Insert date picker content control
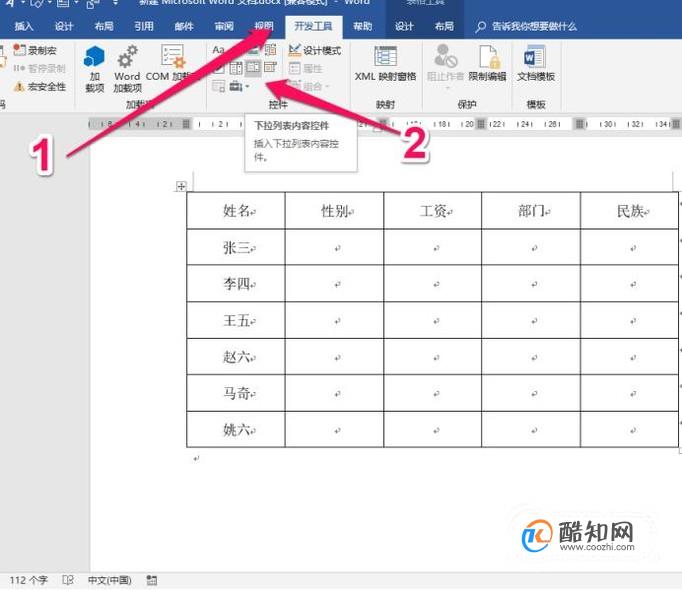682x590 pixels. [x=270, y=67]
